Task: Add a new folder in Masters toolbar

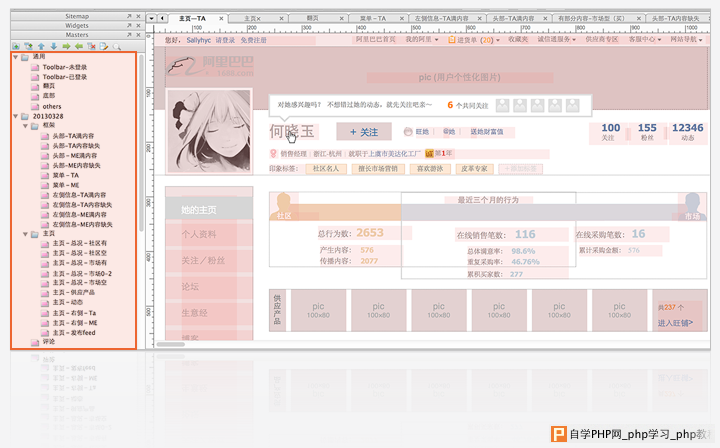Action: tap(28, 46)
